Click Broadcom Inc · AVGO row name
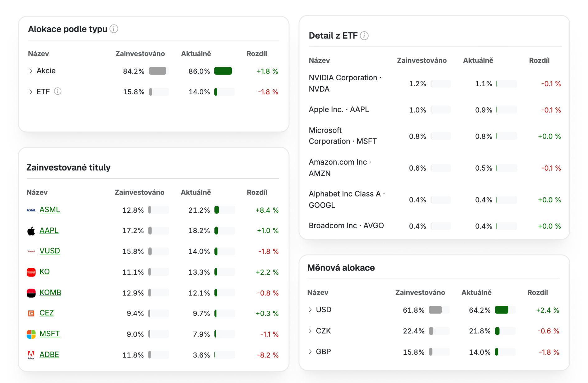Screen dimensions: 588x383 (x=346, y=225)
